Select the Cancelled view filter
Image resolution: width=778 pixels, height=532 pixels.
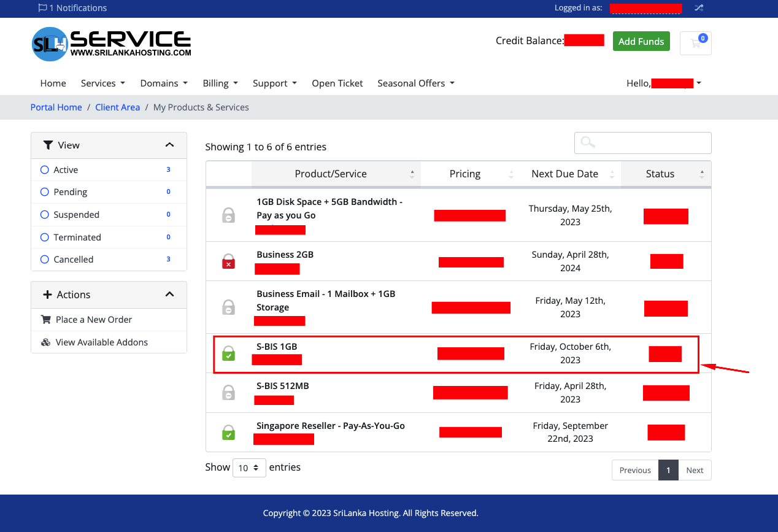tap(73, 260)
